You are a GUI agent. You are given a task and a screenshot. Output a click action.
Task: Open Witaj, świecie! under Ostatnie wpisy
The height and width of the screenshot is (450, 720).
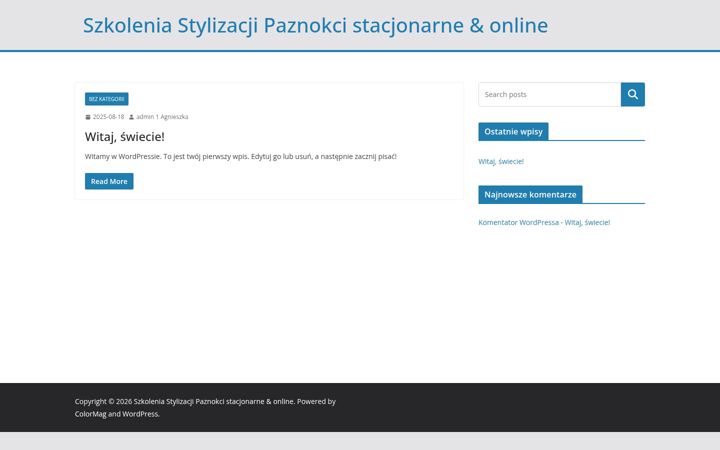(x=501, y=161)
